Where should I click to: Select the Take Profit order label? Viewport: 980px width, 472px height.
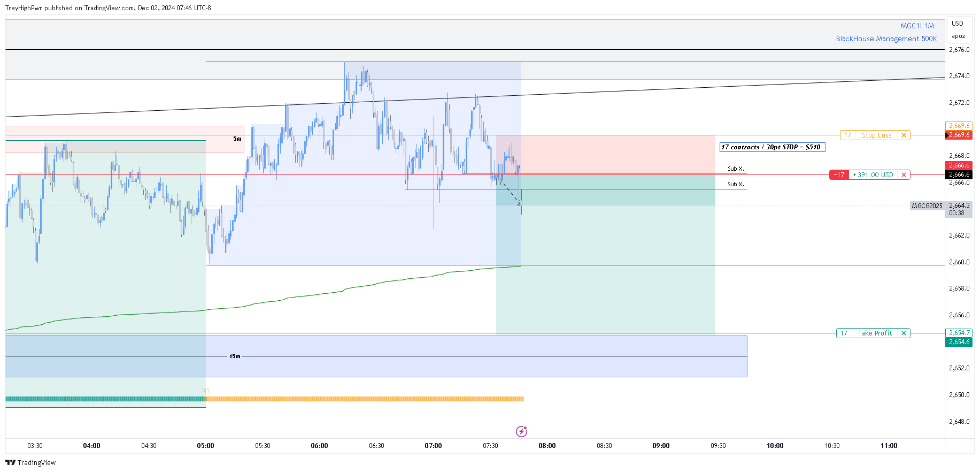point(875,333)
